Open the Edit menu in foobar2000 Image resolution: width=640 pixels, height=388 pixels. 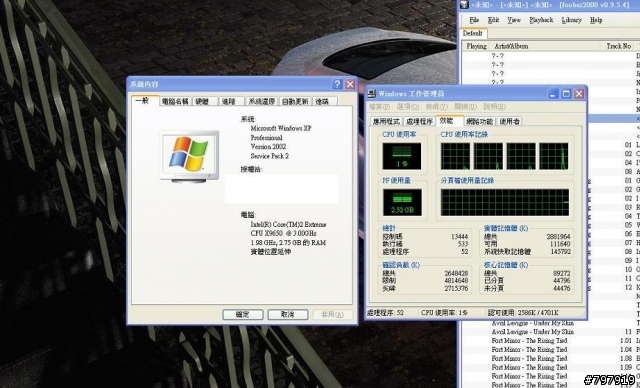coord(493,20)
